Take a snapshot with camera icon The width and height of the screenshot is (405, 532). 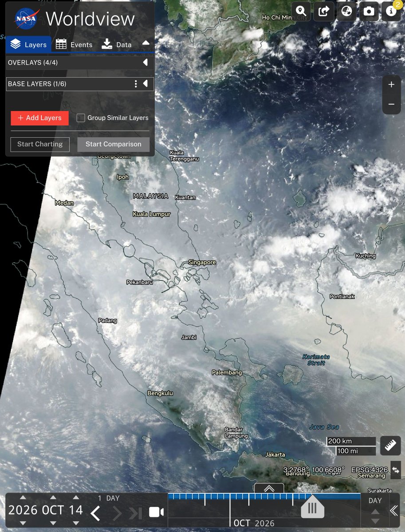click(369, 11)
